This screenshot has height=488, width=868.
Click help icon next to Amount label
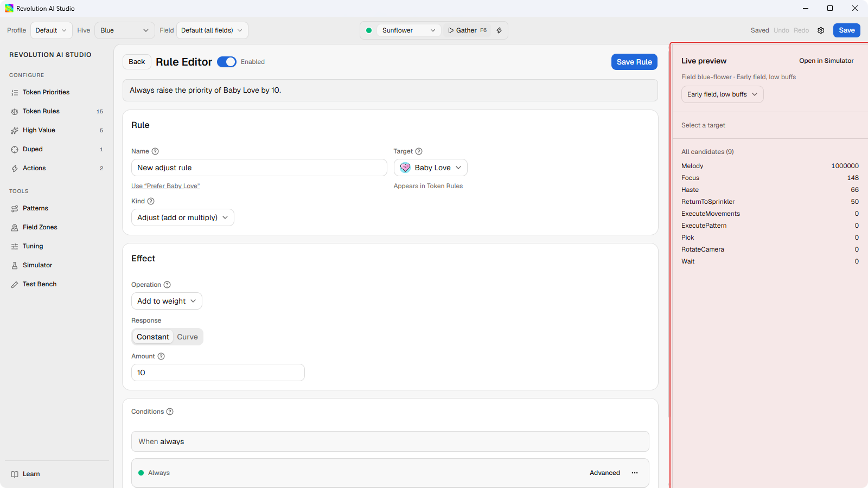161,356
